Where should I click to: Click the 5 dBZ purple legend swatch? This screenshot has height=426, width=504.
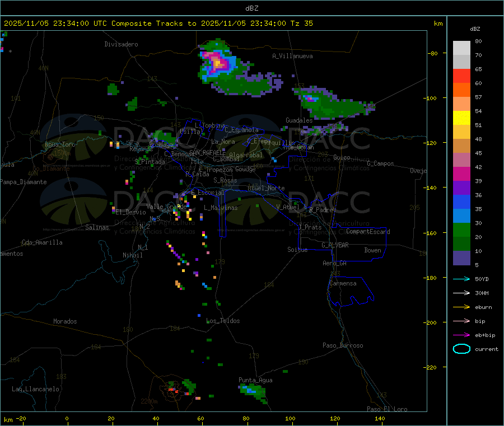(x=461, y=258)
